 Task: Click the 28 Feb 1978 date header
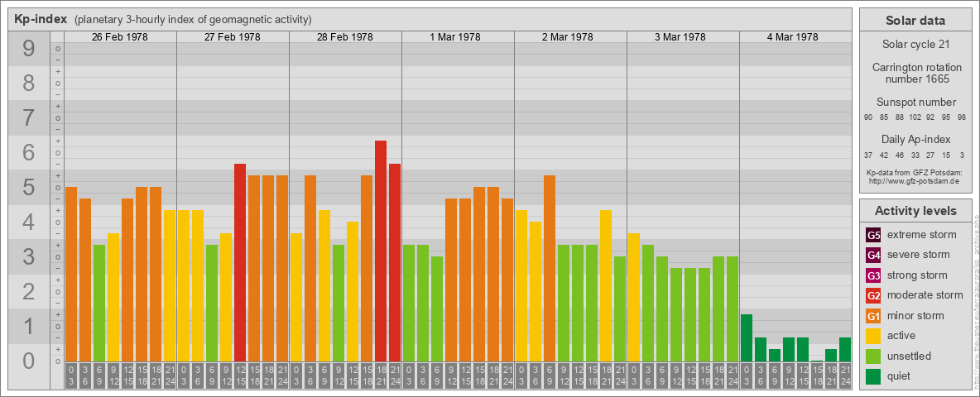[x=345, y=37]
